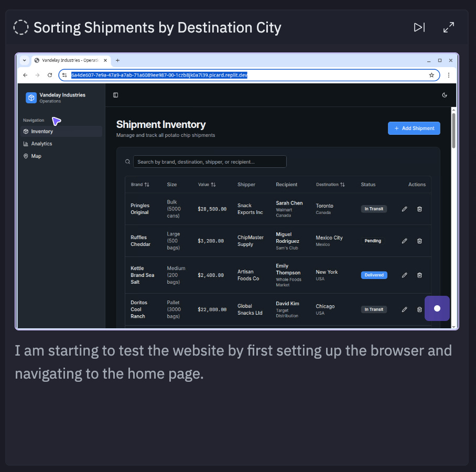Click the site info icon in address bar

coord(64,75)
